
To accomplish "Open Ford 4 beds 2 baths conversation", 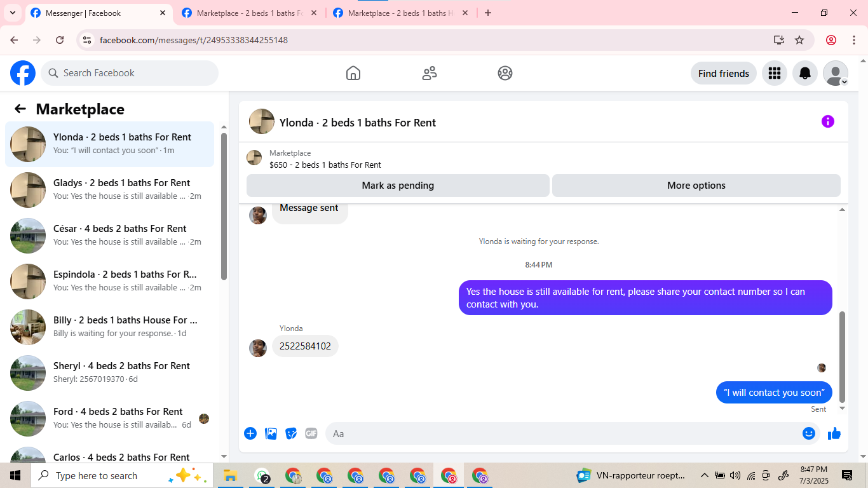I will [110, 419].
